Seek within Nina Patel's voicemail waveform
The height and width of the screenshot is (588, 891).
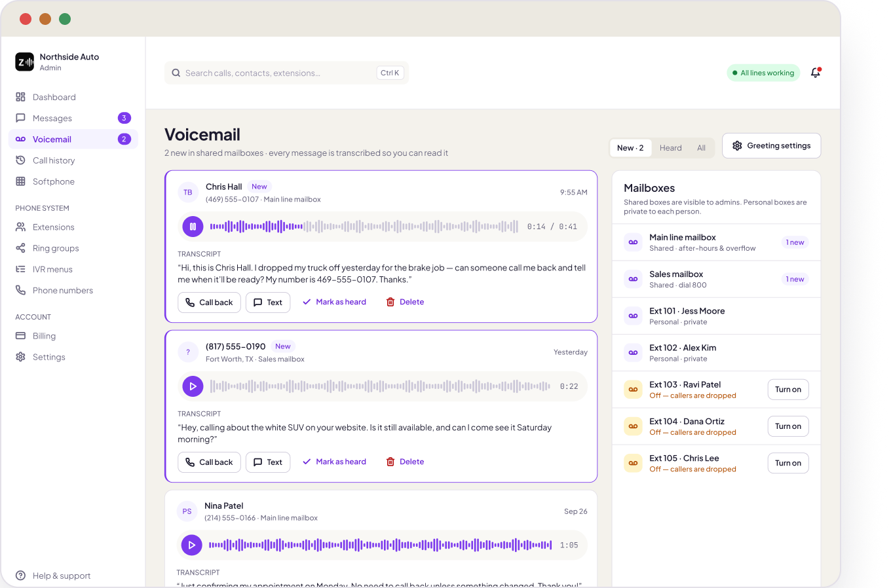pos(380,545)
